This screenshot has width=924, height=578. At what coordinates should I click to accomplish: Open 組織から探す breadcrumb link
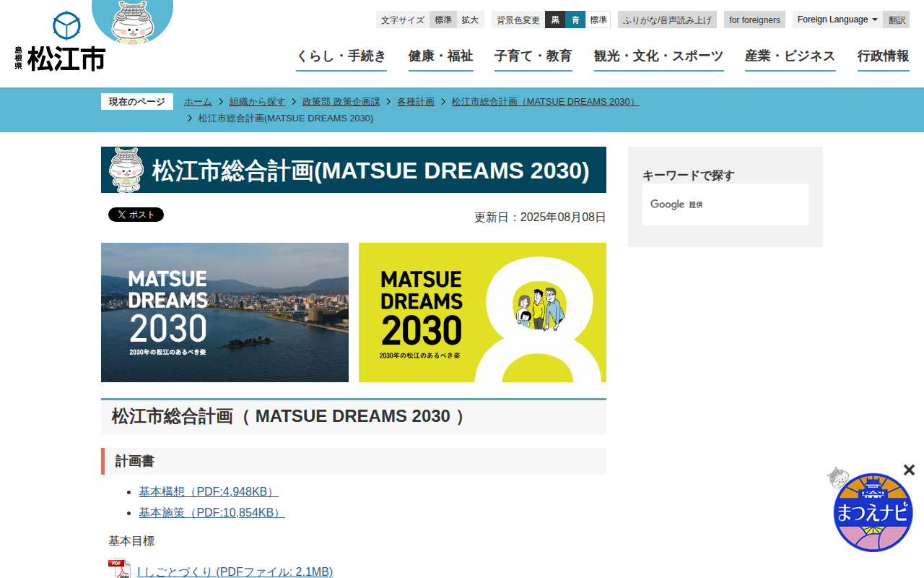[x=258, y=102]
